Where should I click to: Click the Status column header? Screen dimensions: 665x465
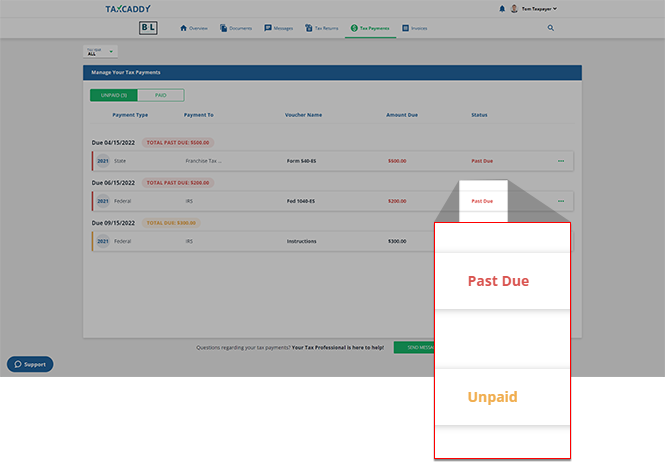coord(479,115)
